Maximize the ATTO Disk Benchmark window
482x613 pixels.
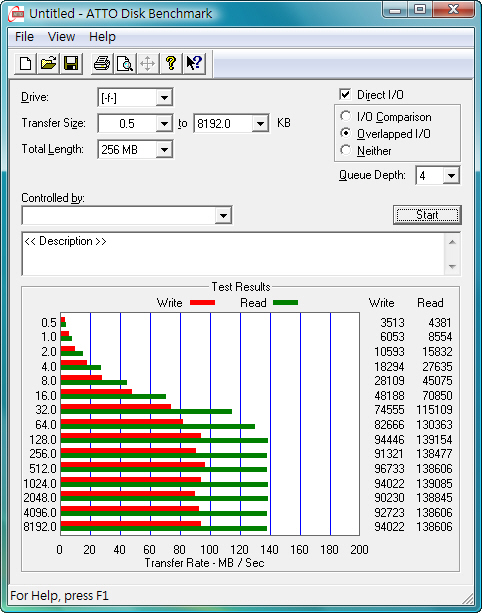[x=420, y=9]
